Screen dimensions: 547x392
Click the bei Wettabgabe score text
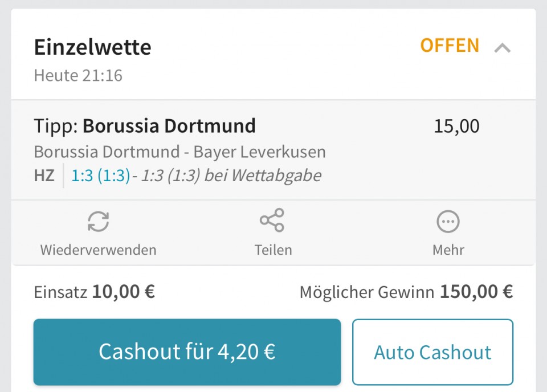231,175
